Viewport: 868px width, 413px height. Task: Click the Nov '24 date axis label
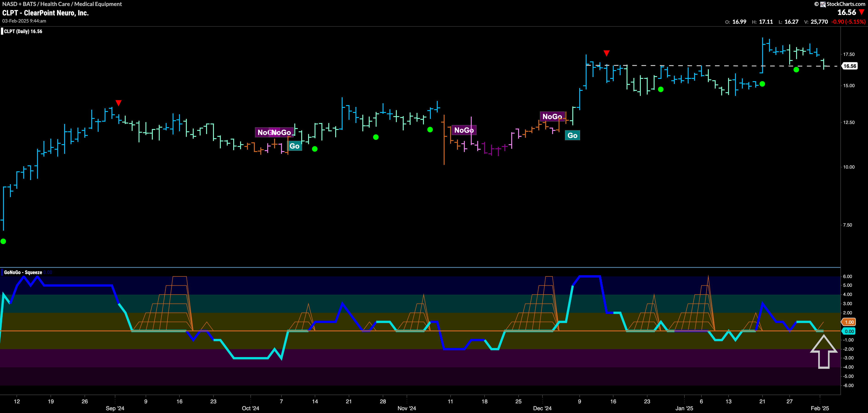click(x=407, y=408)
